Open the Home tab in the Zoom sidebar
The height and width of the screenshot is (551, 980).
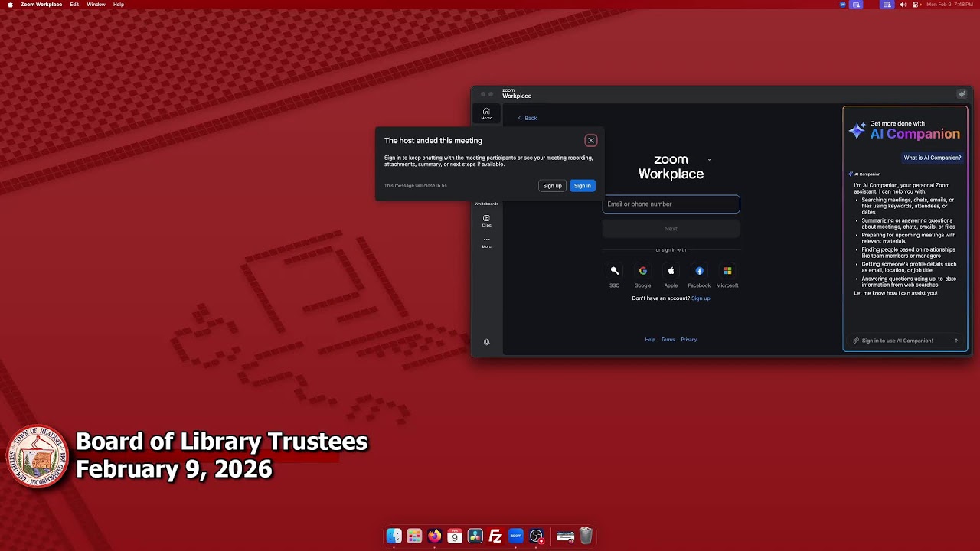486,113
